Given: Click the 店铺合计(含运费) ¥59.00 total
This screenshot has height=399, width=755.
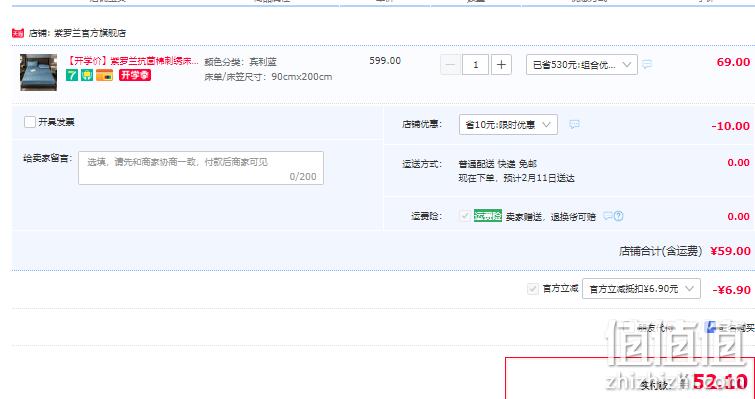Looking at the screenshot, I should (685, 251).
